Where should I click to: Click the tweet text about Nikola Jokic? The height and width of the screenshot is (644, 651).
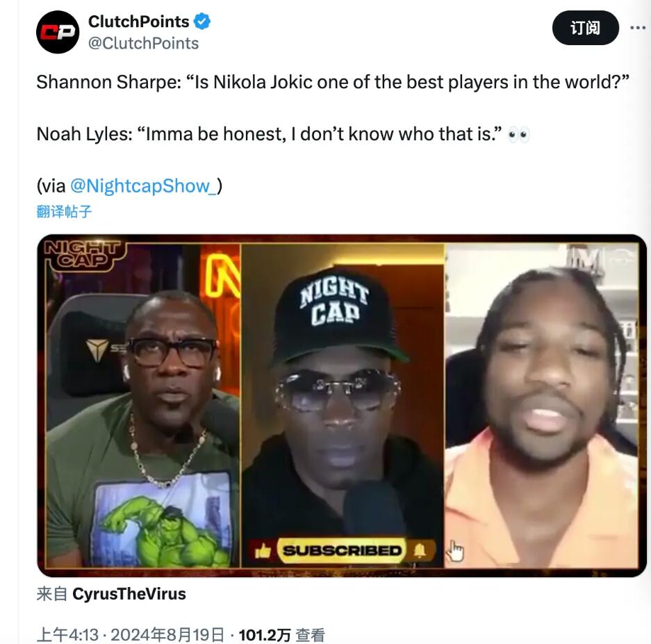333,82
